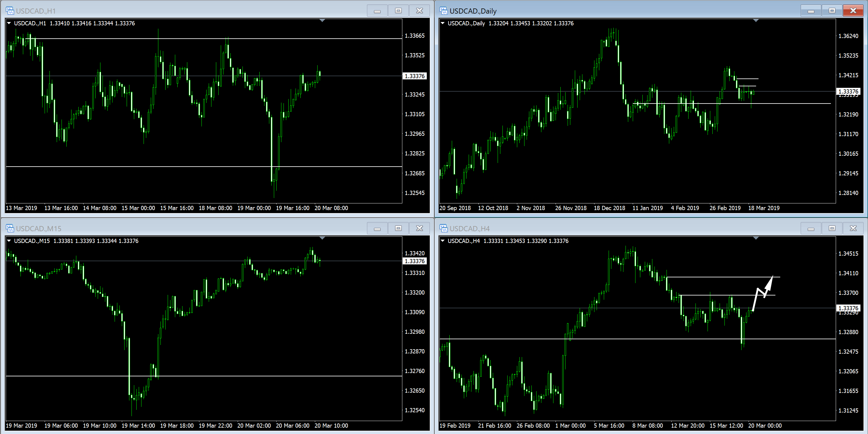Minimize the USDCAD M15 chart window
This screenshot has width=868, height=434.
(377, 229)
